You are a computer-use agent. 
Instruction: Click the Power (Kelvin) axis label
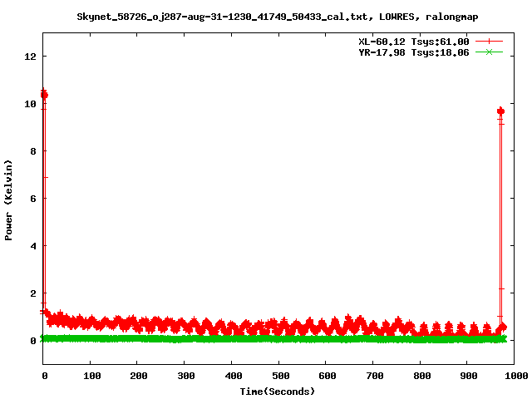point(8,200)
